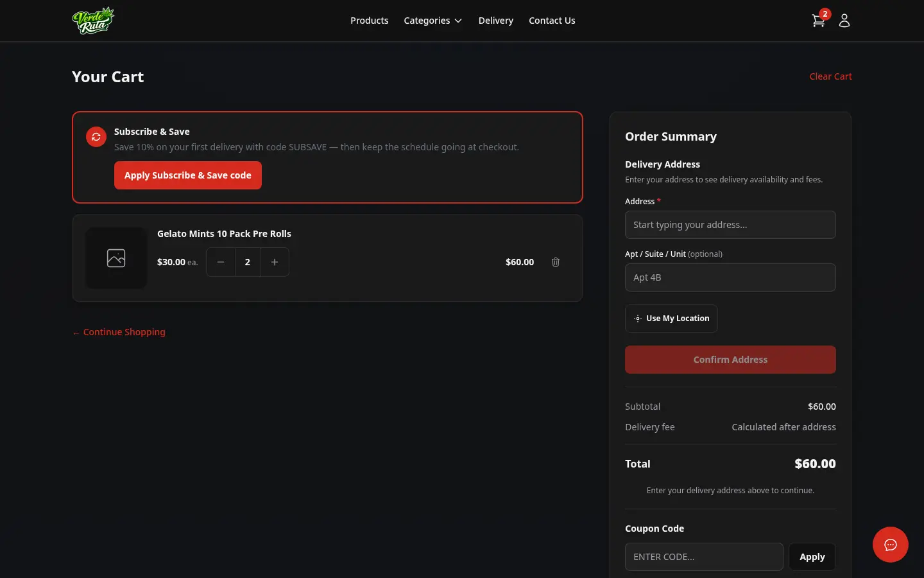Viewport: 924px width, 578px height.
Task: Click the $30.00 ea. unit price
Action: [178, 262]
